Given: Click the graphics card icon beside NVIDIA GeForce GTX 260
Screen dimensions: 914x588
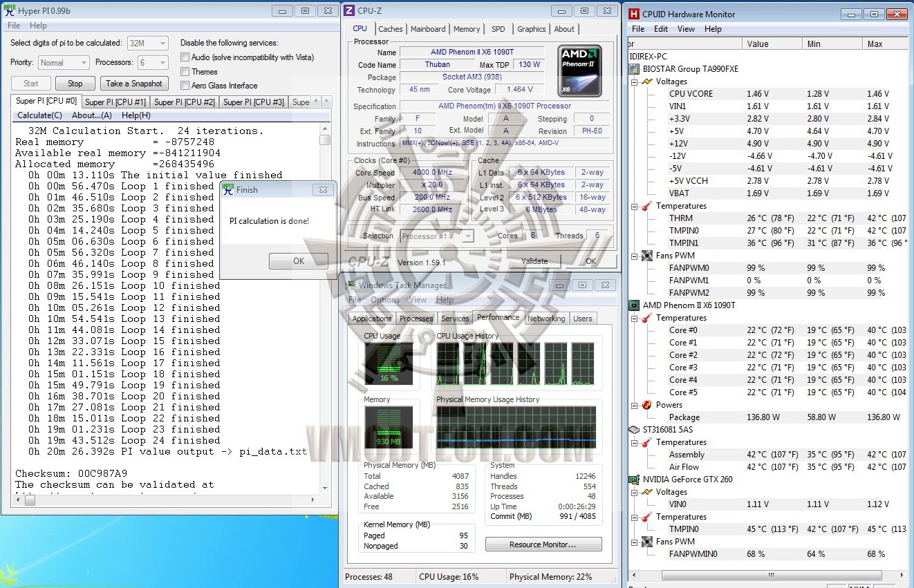Looking at the screenshot, I should [x=634, y=480].
